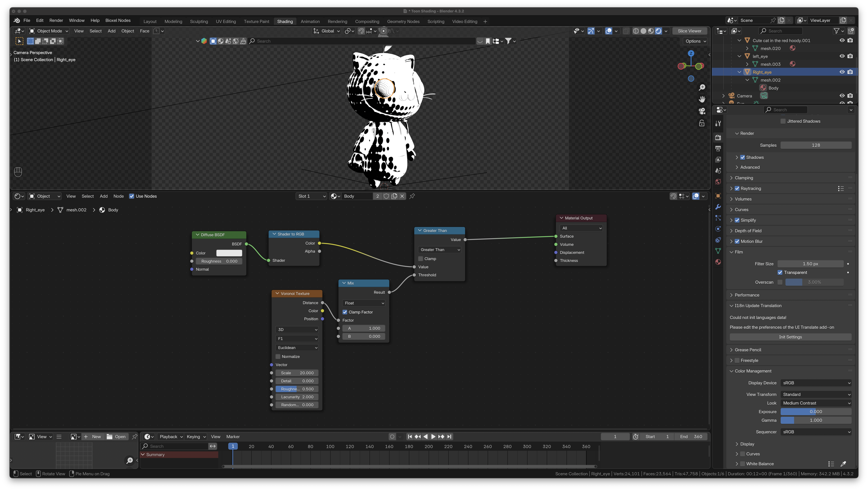
Task: Click the Blender logo menu icon
Action: pyautogui.click(x=17, y=21)
